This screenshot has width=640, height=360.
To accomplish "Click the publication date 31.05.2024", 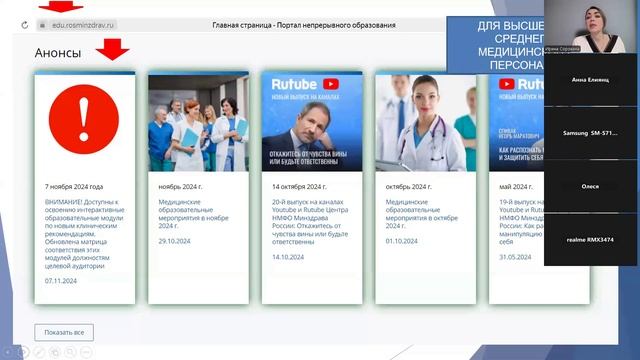I will point(515,257).
